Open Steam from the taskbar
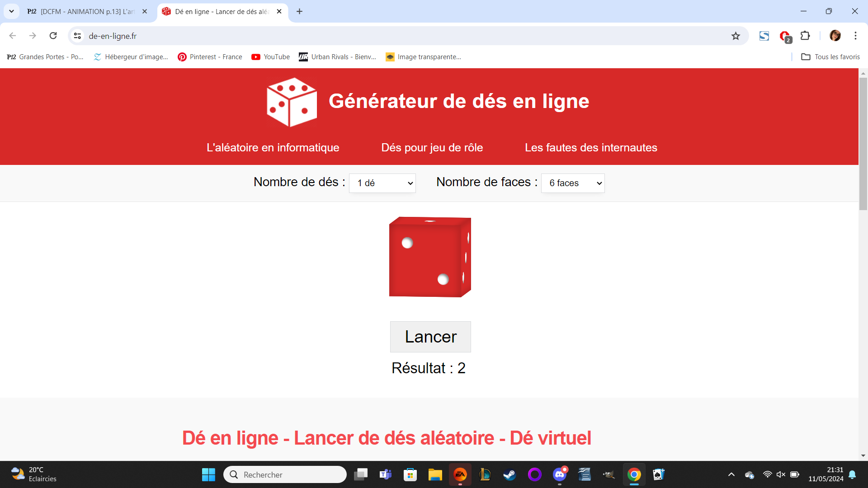This screenshot has height=488, width=868. pyautogui.click(x=509, y=474)
